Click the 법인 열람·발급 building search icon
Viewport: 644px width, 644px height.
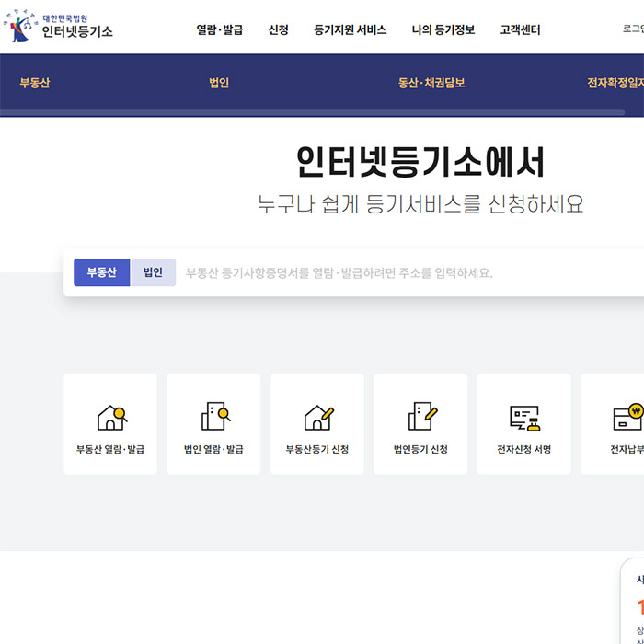click(x=215, y=416)
